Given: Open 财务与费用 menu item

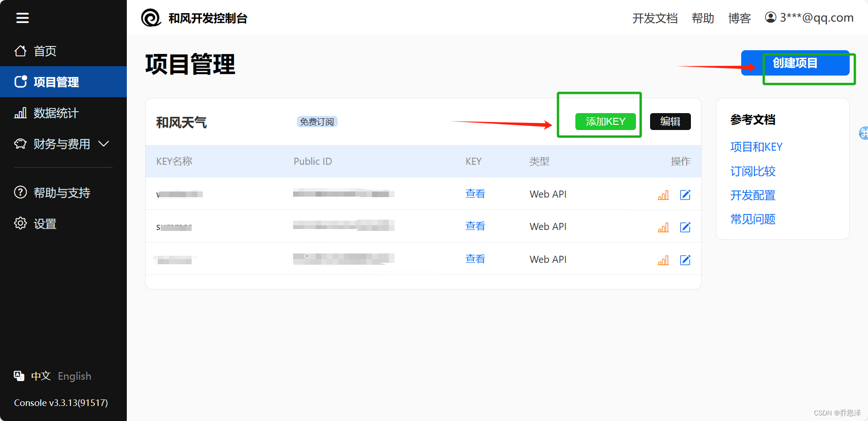Looking at the screenshot, I should tap(63, 144).
